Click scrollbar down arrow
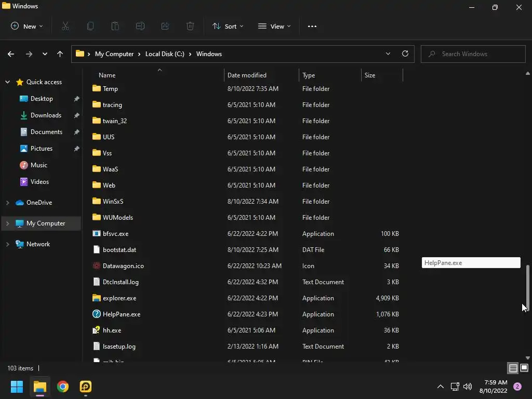This screenshot has width=532, height=399. pos(528,357)
